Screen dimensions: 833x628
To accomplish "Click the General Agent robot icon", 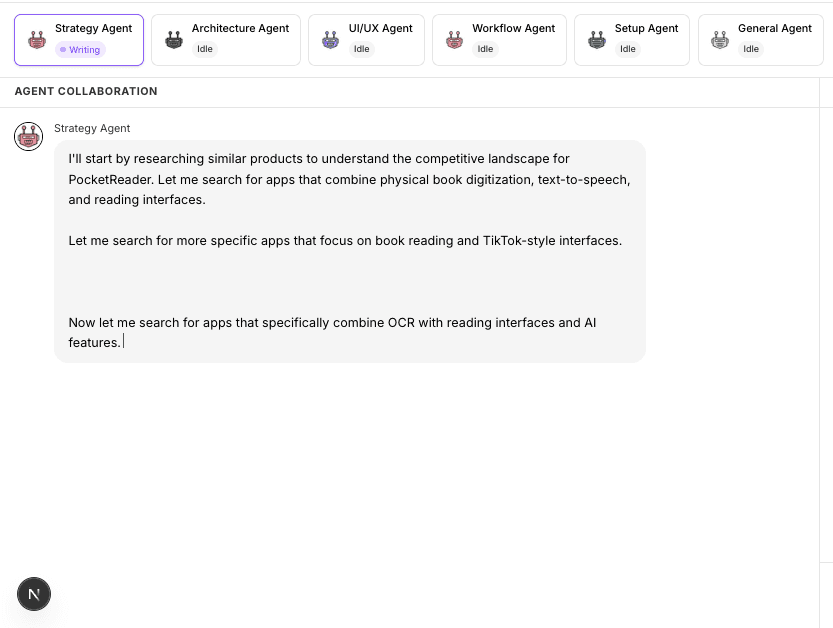I will pos(719,39).
